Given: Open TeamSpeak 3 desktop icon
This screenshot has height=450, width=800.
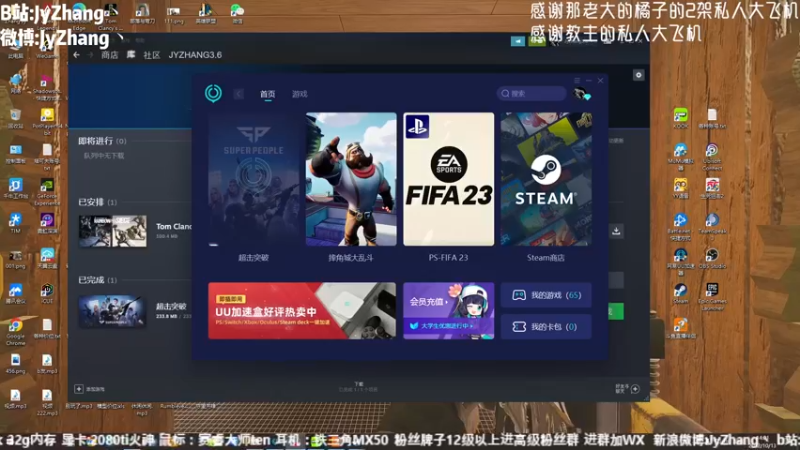Looking at the screenshot, I should pos(712,227).
